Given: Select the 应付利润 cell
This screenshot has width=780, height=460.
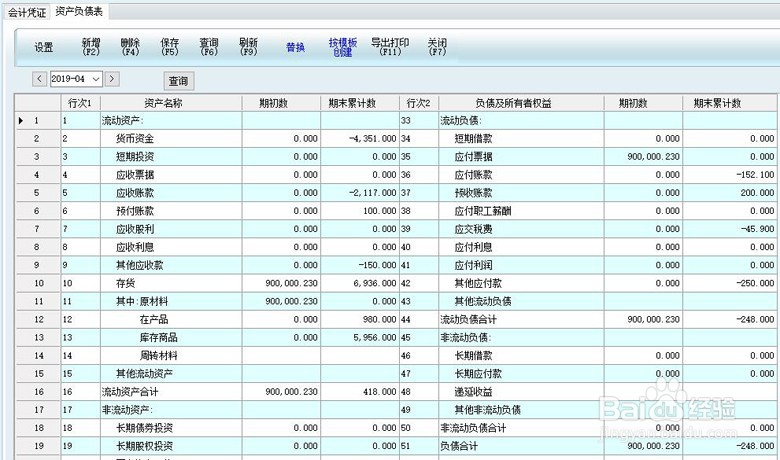Looking at the screenshot, I should [521, 265].
